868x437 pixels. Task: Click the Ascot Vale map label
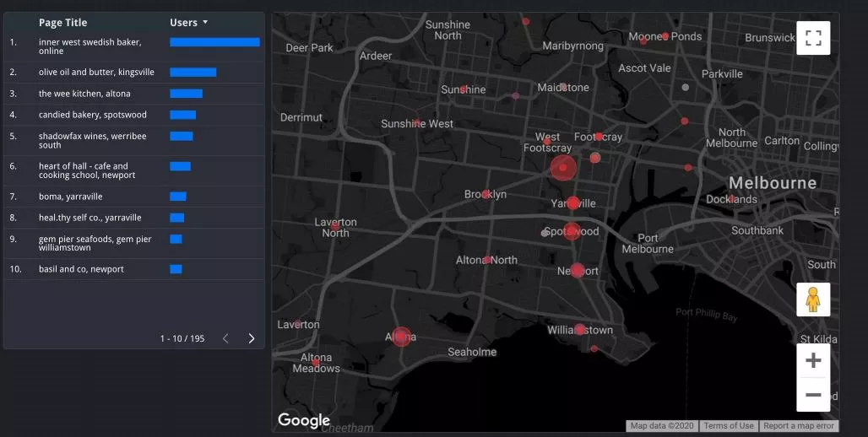coord(644,68)
